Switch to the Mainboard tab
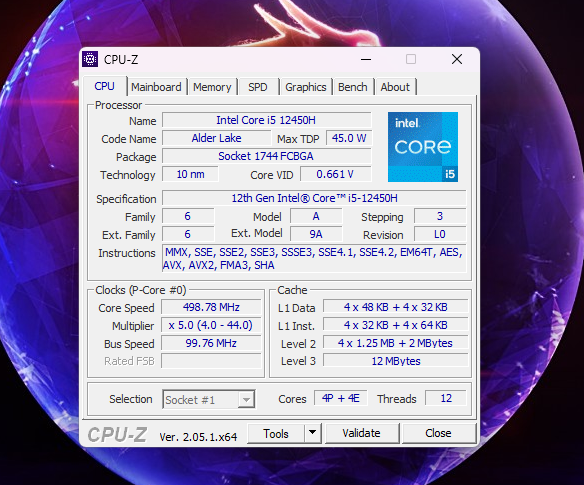 click(156, 87)
